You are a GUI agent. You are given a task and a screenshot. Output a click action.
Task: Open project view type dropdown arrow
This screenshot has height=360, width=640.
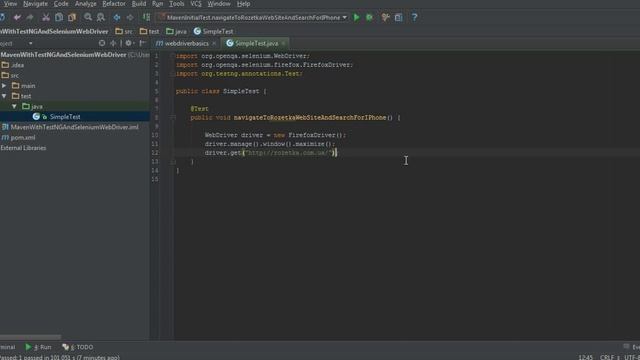click(30, 43)
